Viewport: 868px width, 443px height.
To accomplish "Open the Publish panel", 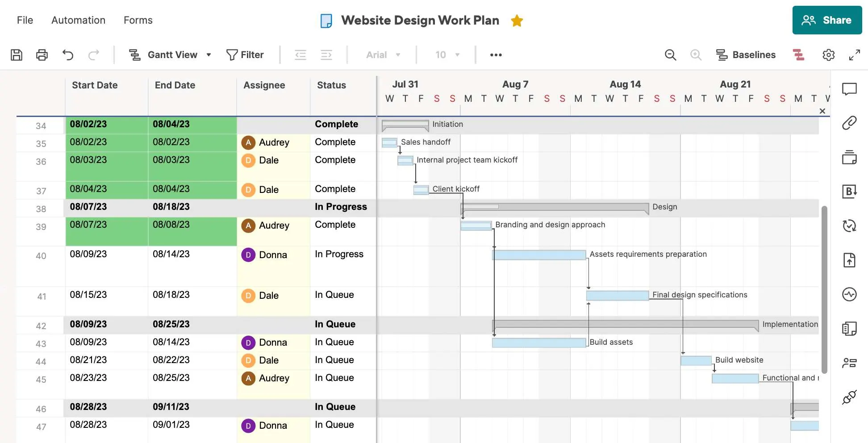I will click(x=850, y=260).
